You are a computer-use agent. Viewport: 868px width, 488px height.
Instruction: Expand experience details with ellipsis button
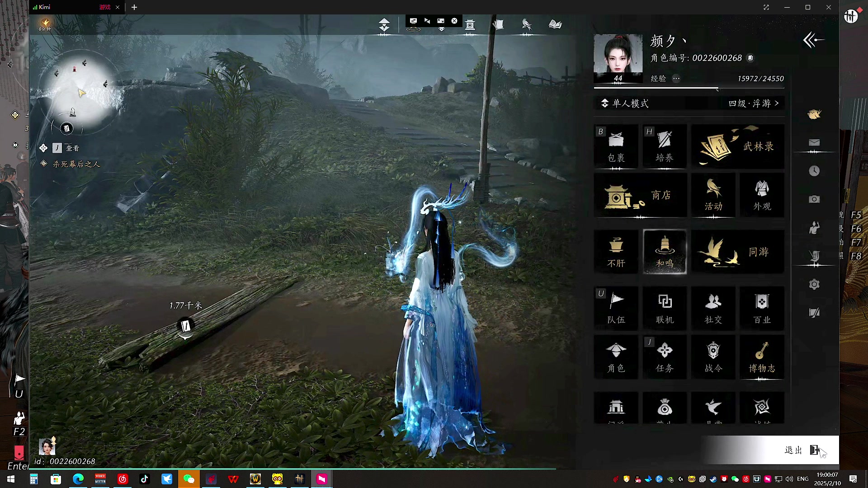pyautogui.click(x=676, y=79)
